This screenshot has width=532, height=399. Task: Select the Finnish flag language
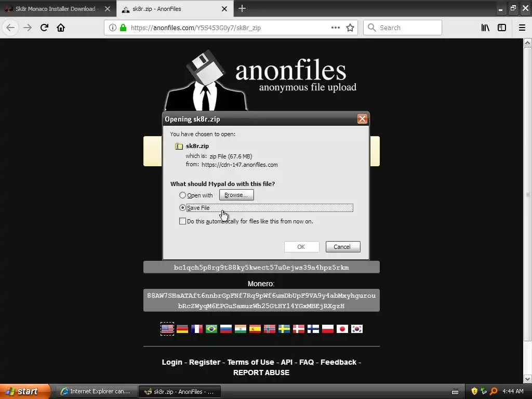coord(313,329)
